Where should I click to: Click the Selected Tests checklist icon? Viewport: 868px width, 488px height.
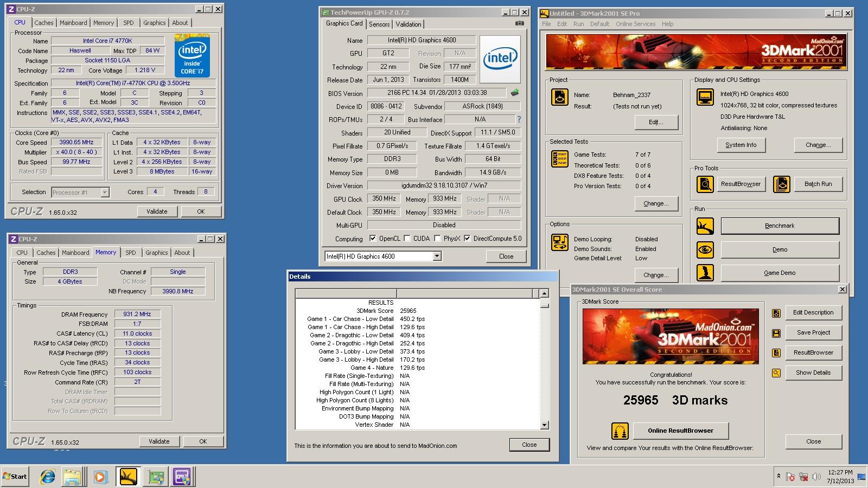pos(560,159)
